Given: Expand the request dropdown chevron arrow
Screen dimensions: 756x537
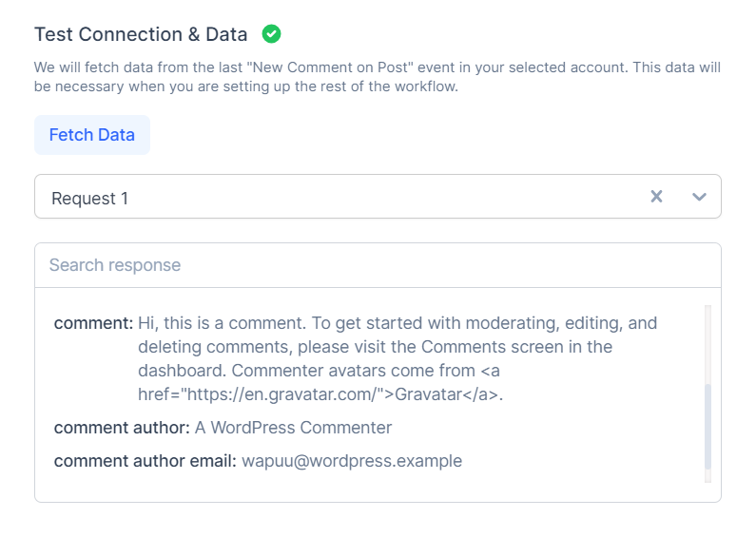Looking at the screenshot, I should [x=700, y=197].
